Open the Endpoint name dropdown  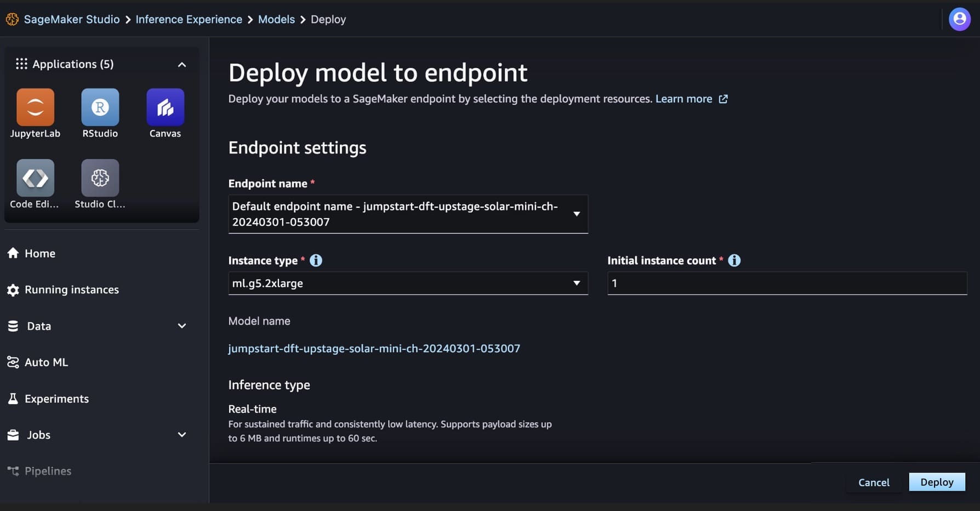point(408,214)
